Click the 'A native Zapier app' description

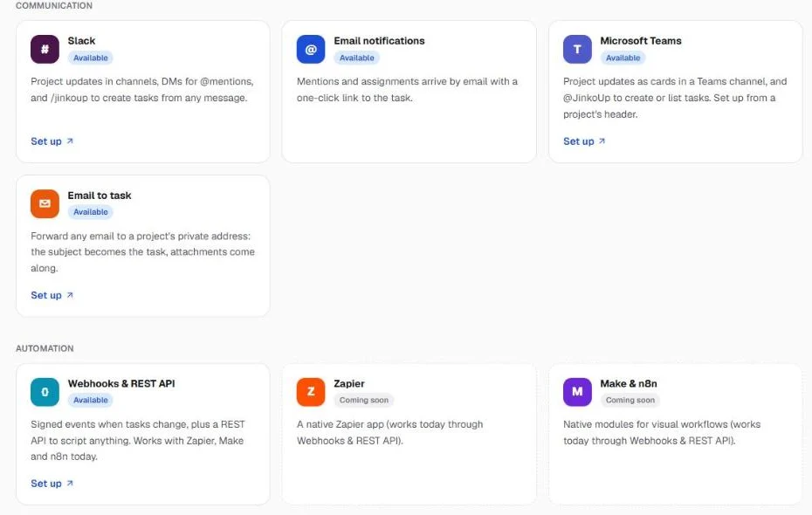[x=390, y=433]
